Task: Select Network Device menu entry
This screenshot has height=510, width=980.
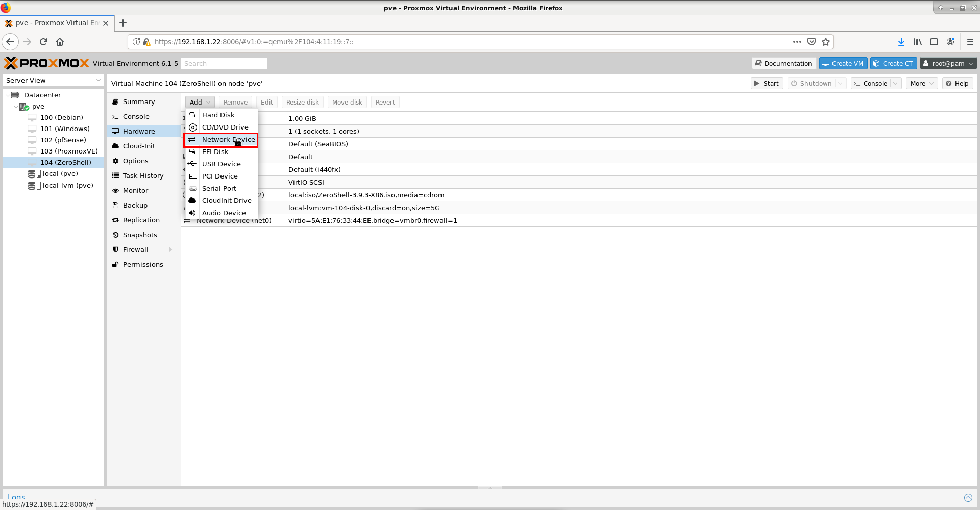Action: click(x=221, y=139)
